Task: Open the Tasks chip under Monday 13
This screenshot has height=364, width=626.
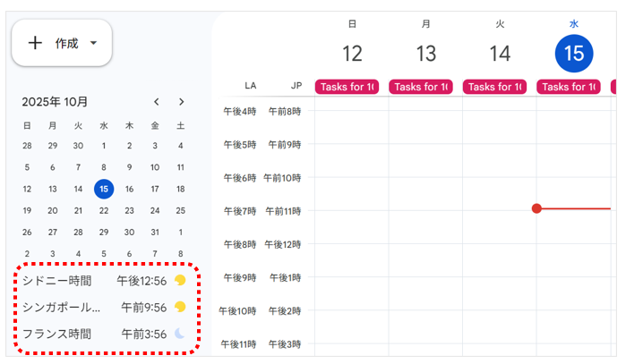Action: [420, 87]
